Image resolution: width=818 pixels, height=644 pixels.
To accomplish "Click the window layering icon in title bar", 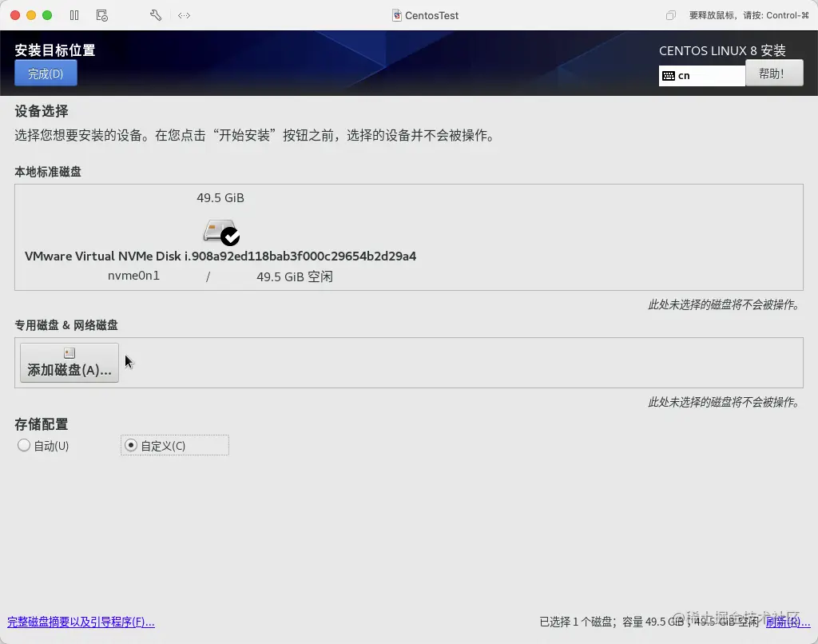I will tap(671, 15).
